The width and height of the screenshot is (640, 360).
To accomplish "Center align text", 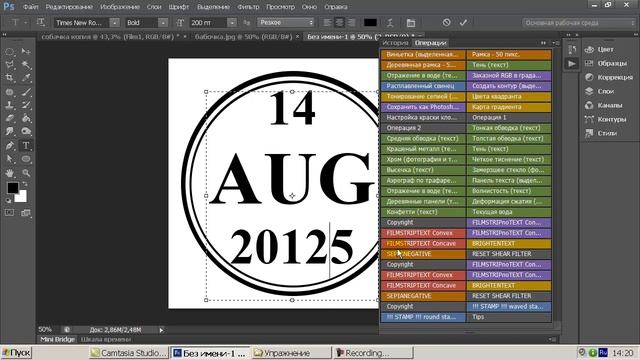I will pyautogui.click(x=340, y=22).
